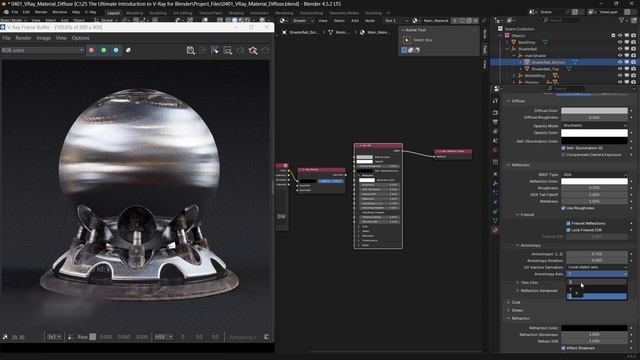Open the World properties tab icon
Image resolution: width=640 pixels, height=360 pixels.
(x=495, y=150)
